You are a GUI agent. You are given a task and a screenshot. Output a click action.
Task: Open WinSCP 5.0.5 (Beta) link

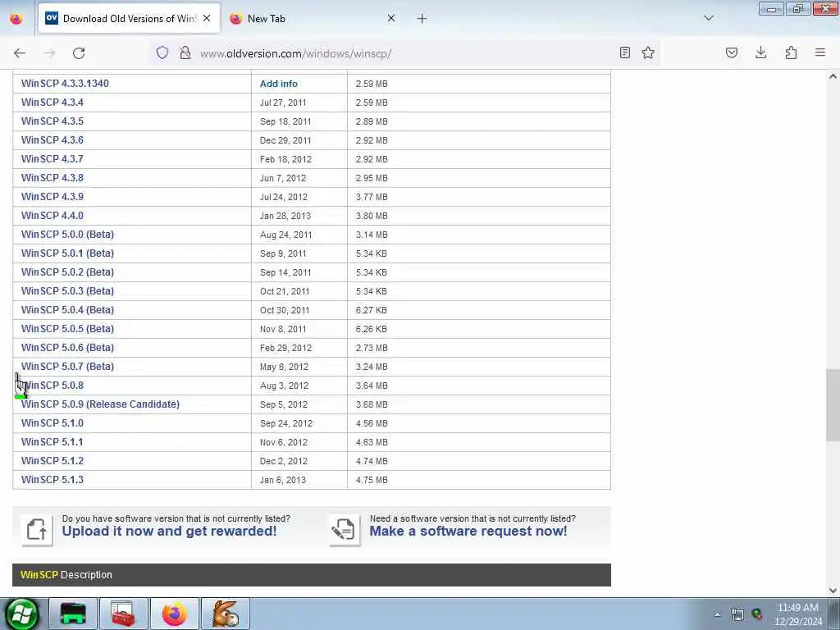point(67,328)
